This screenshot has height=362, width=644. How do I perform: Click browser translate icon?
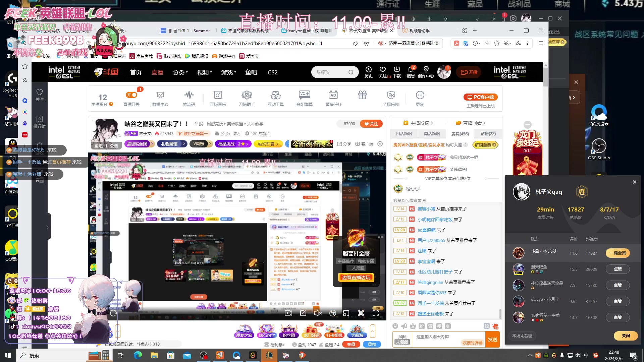click(466, 43)
